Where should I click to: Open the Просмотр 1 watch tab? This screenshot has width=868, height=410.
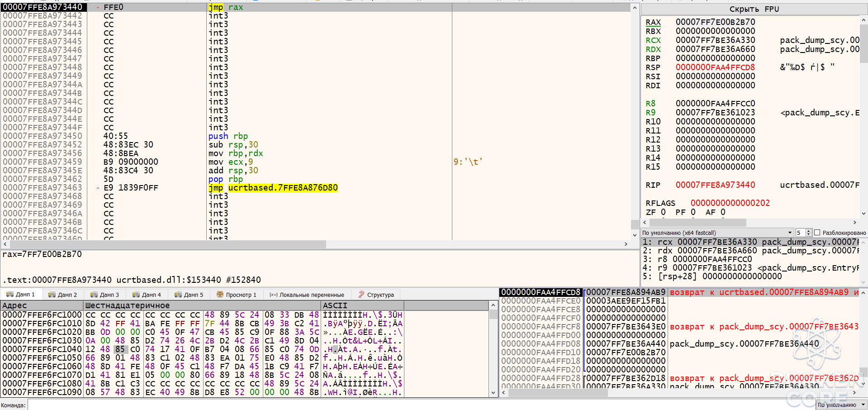click(237, 295)
